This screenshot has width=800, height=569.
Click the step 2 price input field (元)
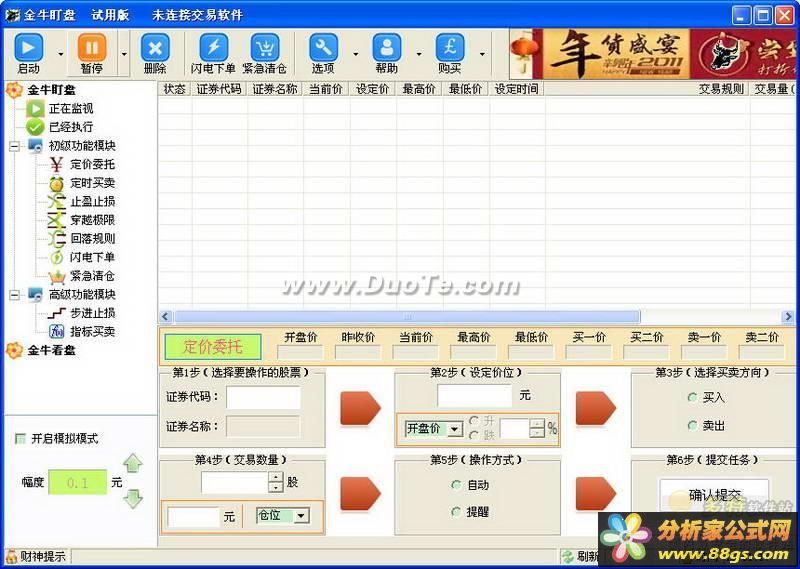pyautogui.click(x=474, y=396)
